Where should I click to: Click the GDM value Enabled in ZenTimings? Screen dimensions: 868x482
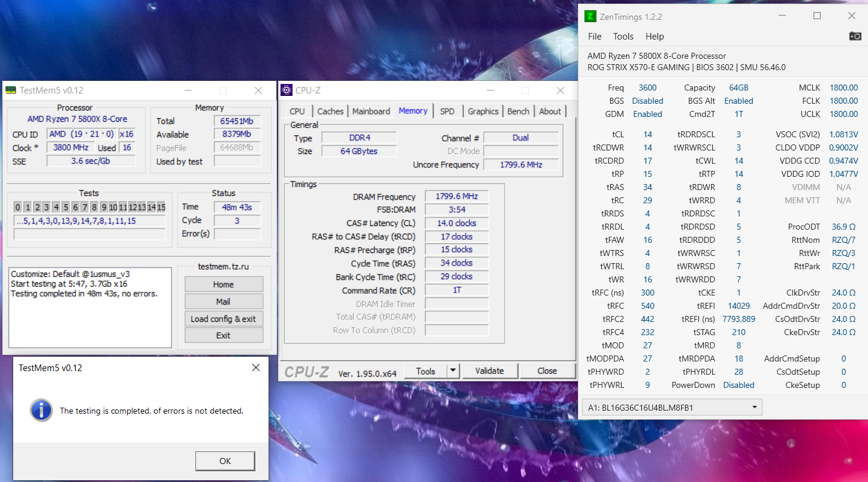click(647, 114)
